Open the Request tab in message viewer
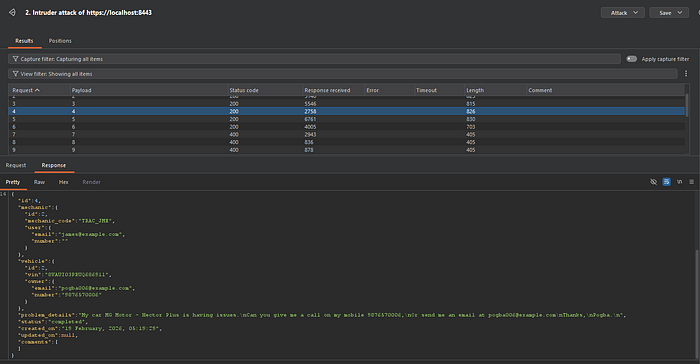This screenshot has height=364, width=700. 16,165
